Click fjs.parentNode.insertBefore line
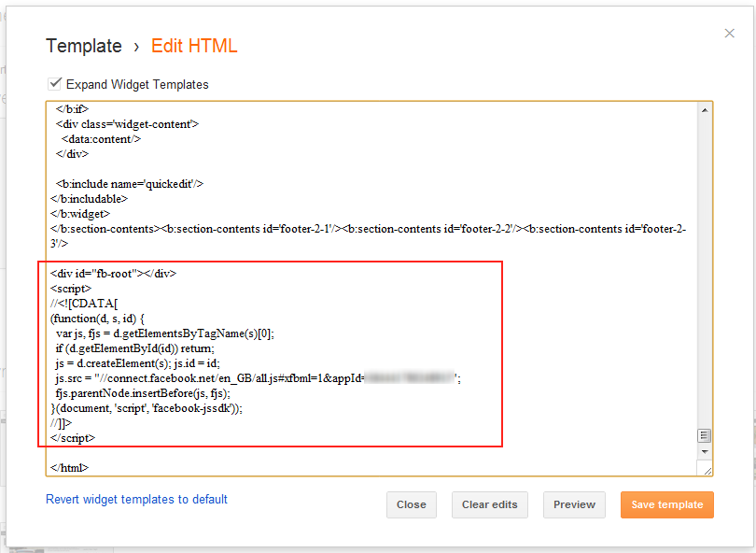 tap(143, 393)
